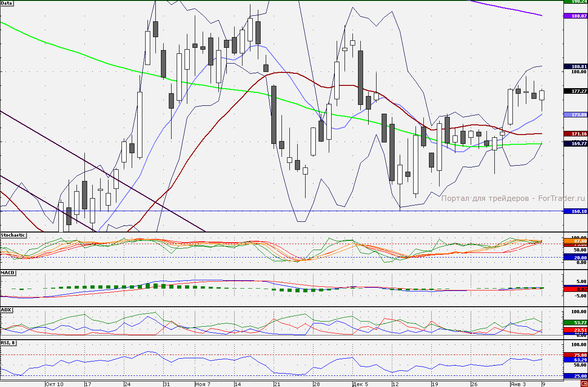Viewport: 588px width, 387px height.
Task: Select the blue 63.29 RSI value tag
Action: [575, 360]
